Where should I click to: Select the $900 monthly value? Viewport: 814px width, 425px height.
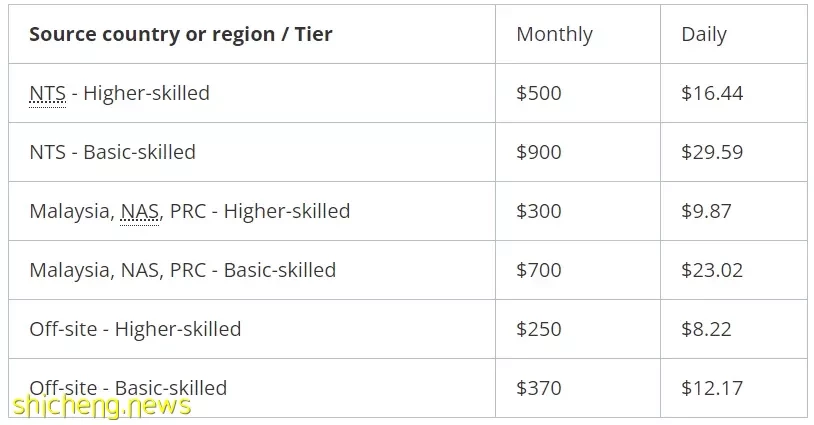pos(539,152)
